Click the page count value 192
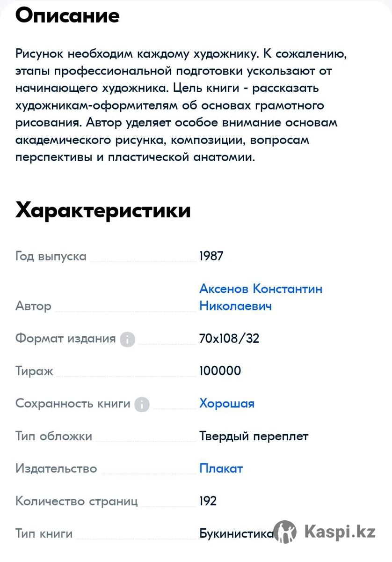The height and width of the screenshot is (562, 392). click(x=208, y=502)
